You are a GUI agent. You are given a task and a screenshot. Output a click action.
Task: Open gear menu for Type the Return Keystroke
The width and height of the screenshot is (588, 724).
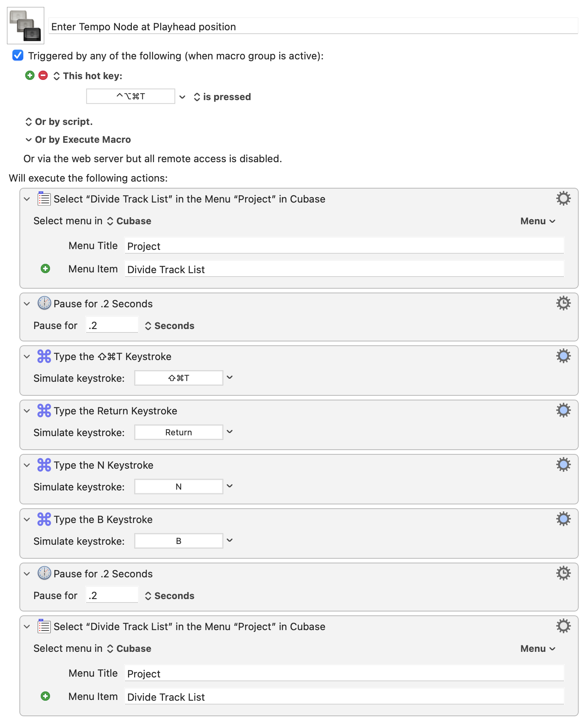[563, 410]
